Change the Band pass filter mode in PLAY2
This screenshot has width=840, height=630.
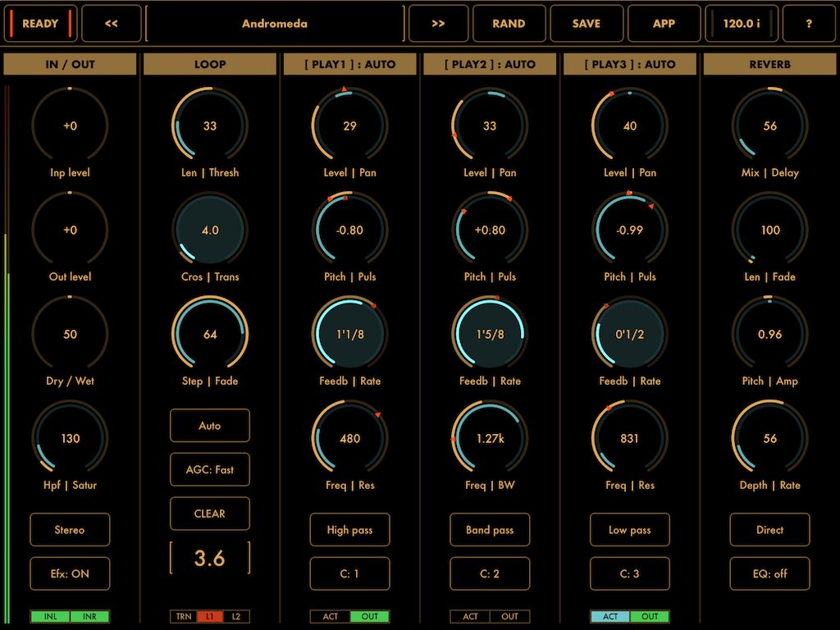point(490,530)
